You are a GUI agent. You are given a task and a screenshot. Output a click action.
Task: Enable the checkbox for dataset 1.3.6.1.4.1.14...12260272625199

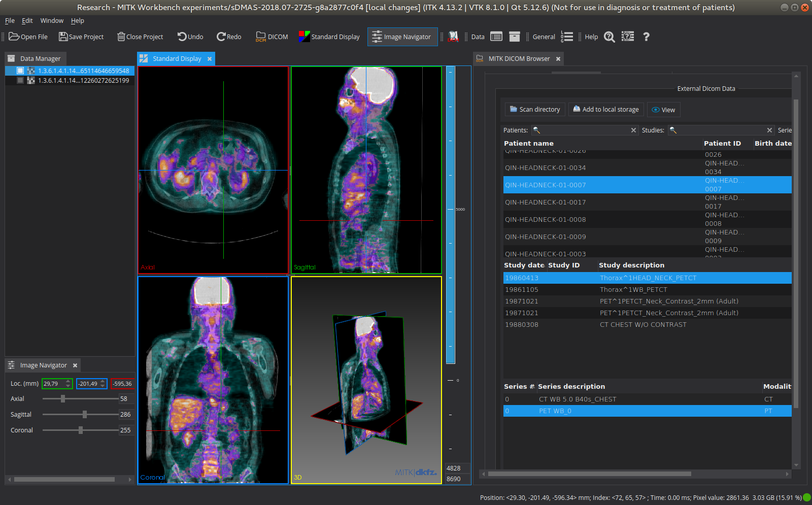(x=20, y=80)
